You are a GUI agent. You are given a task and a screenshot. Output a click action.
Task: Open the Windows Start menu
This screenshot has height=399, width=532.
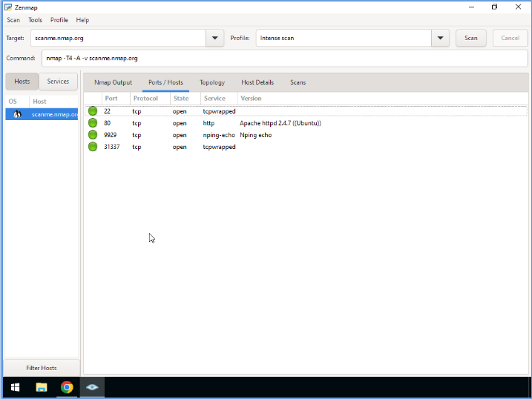click(15, 387)
